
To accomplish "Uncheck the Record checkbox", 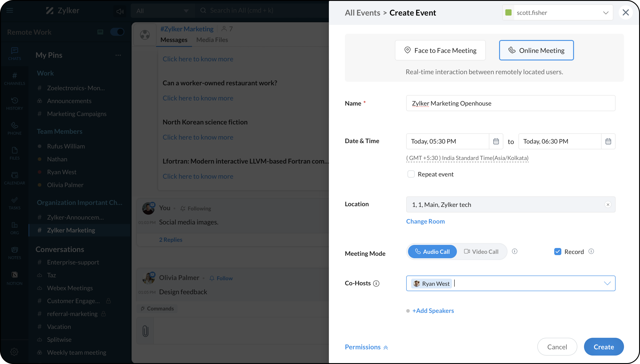I will (x=558, y=252).
